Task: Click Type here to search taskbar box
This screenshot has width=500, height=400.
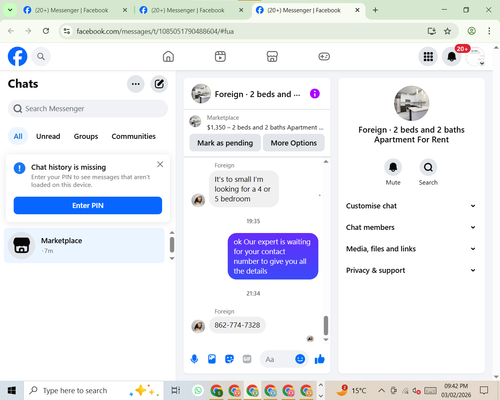Action: tap(93, 390)
